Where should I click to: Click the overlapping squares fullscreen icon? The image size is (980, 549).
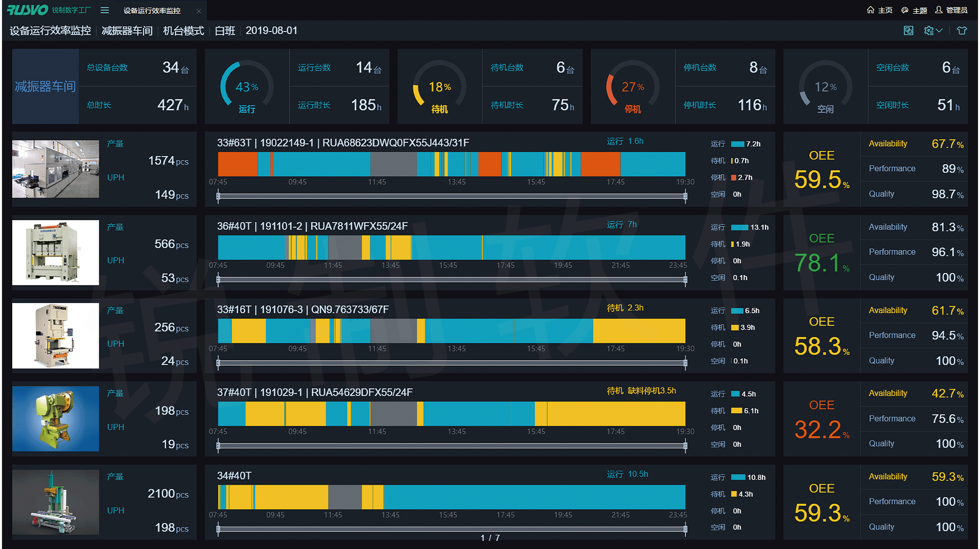pyautogui.click(x=908, y=30)
